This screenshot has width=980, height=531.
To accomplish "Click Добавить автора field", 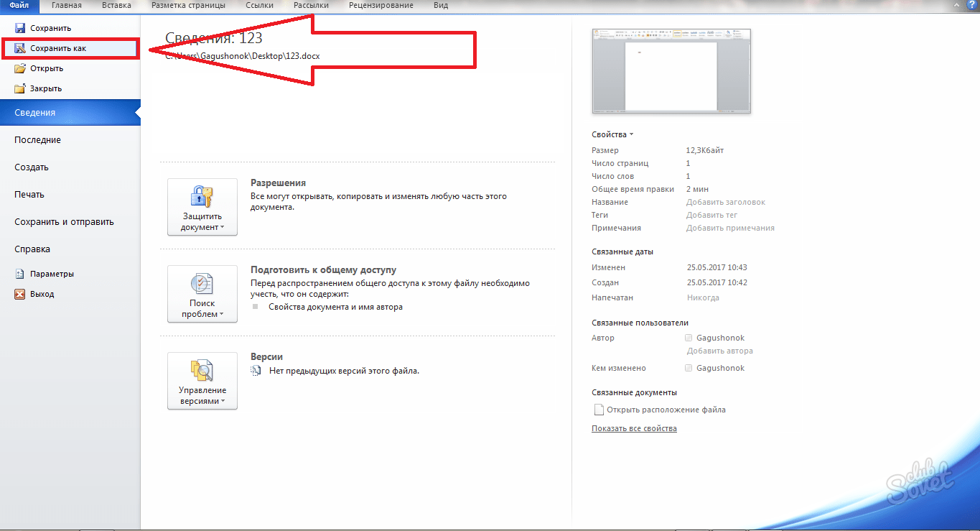I will (x=720, y=351).
